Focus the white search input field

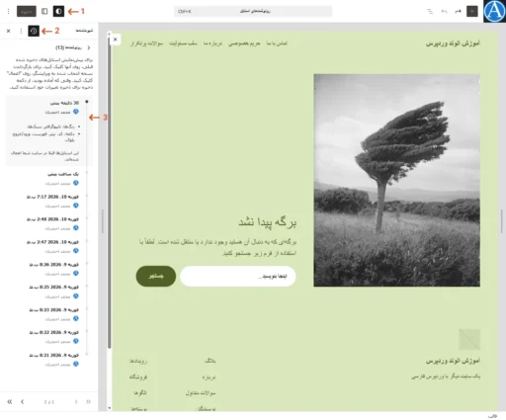(238, 276)
